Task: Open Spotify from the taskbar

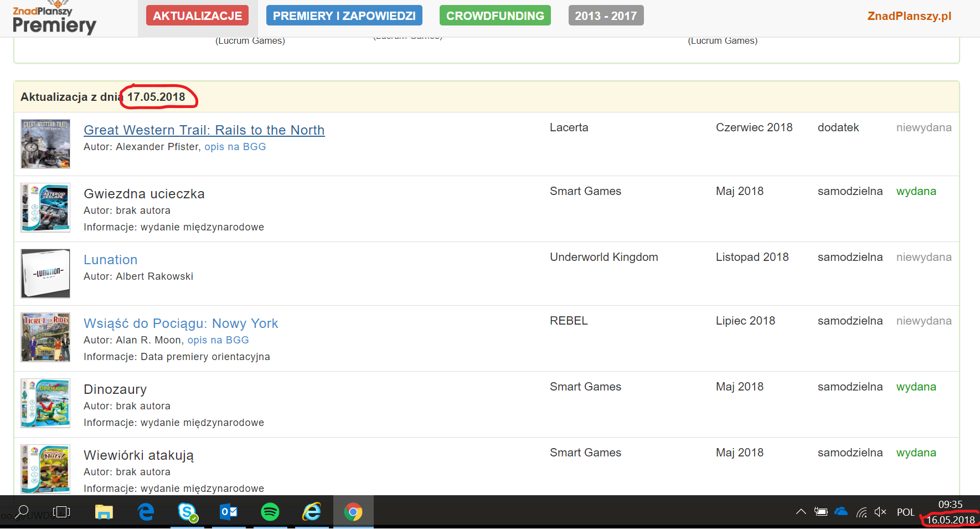Action: pos(270,512)
